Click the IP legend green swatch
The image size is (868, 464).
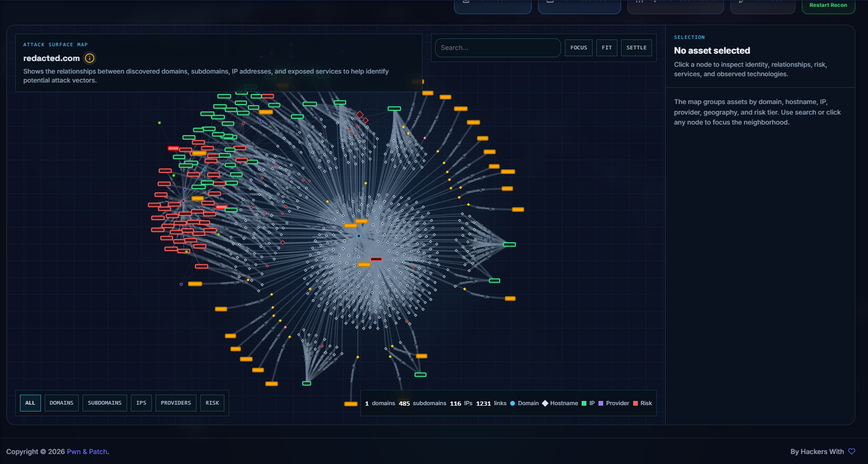click(584, 404)
